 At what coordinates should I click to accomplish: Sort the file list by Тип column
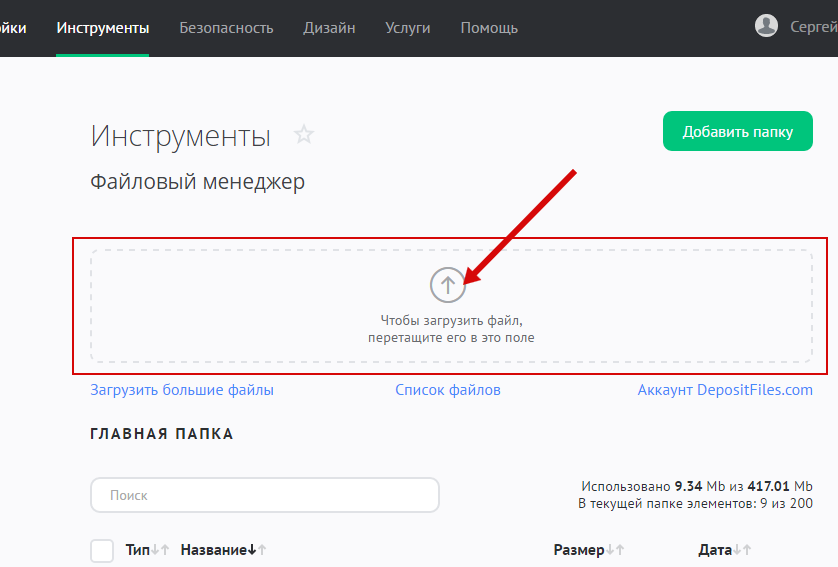pyautogui.click(x=137, y=550)
